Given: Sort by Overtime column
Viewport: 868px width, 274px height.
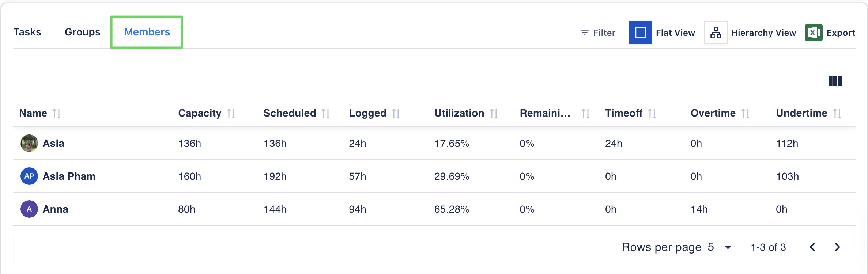Looking at the screenshot, I should (x=746, y=113).
